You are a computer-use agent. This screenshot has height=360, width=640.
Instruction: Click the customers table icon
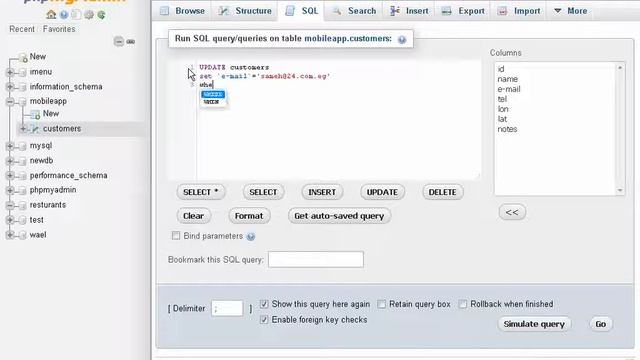(x=36, y=129)
